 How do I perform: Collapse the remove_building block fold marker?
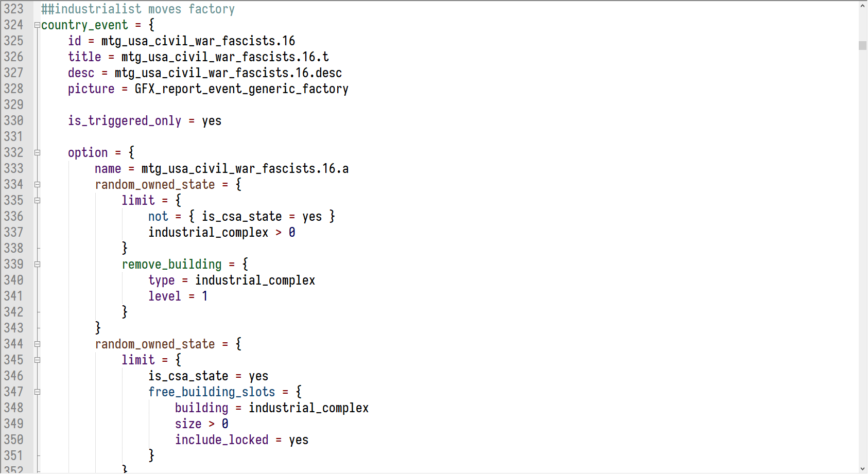[x=37, y=265]
